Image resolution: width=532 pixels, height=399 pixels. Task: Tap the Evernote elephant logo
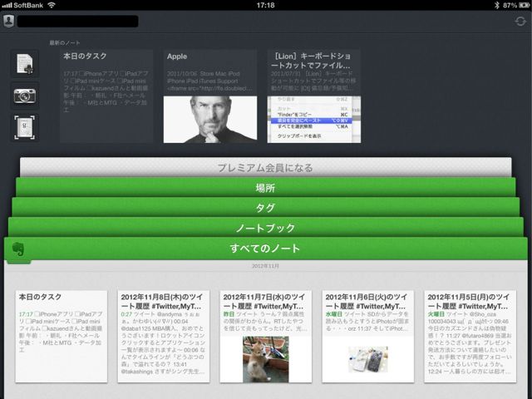18,249
